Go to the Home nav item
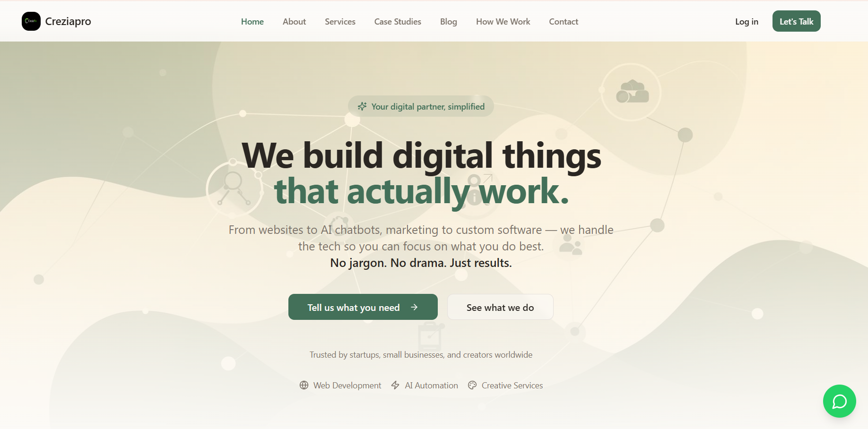This screenshot has width=868, height=429. pos(252,22)
